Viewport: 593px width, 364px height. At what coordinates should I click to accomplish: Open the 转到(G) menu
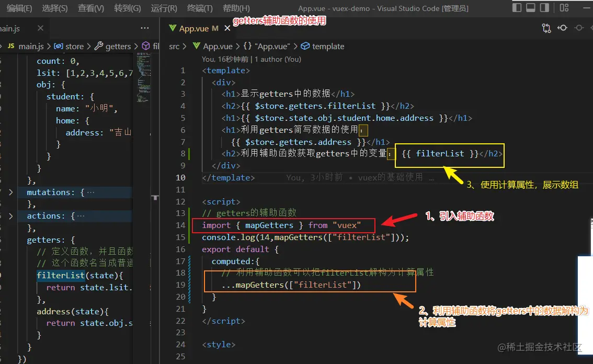click(x=128, y=8)
